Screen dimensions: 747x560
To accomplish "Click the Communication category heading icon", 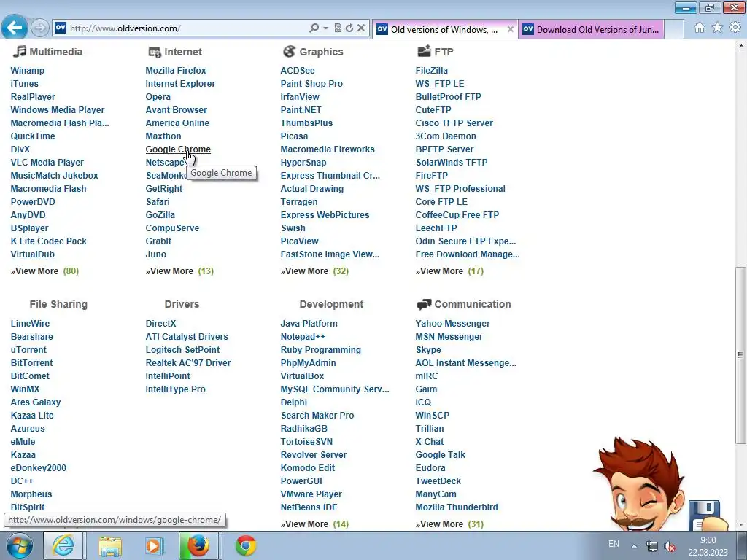I will pyautogui.click(x=424, y=304).
